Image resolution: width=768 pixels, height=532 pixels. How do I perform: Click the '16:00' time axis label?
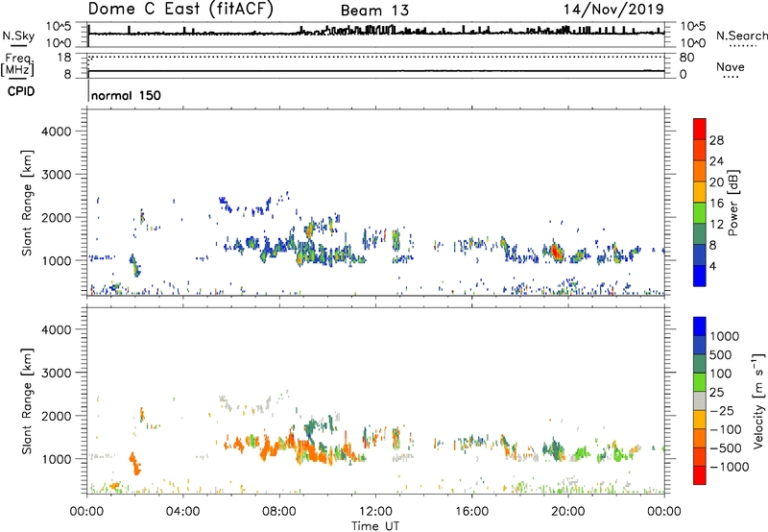471,512
